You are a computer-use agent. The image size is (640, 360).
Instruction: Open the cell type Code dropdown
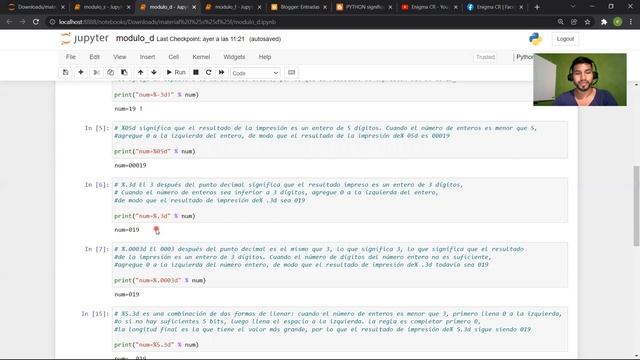tap(255, 73)
